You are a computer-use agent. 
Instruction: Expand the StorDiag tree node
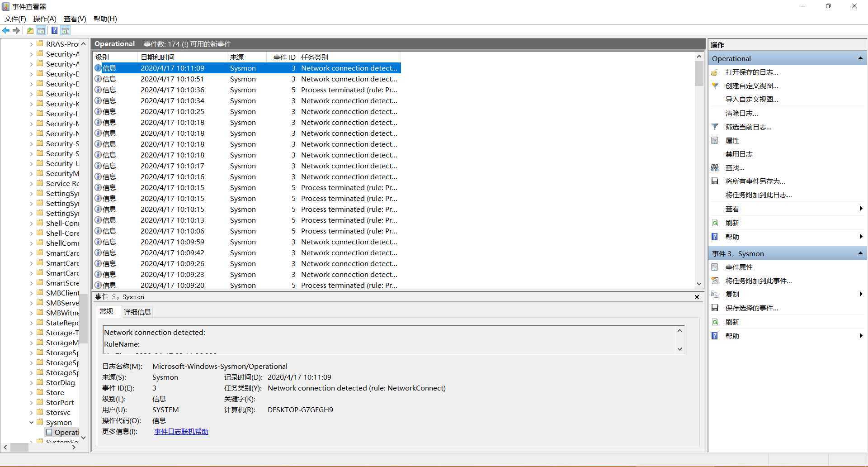(x=31, y=382)
